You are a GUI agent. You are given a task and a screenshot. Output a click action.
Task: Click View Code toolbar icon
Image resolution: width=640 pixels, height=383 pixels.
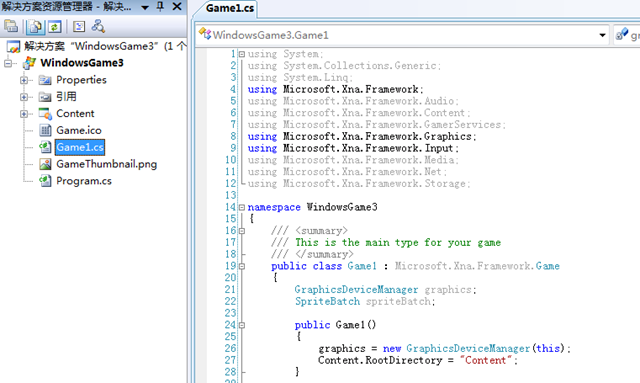(79, 27)
